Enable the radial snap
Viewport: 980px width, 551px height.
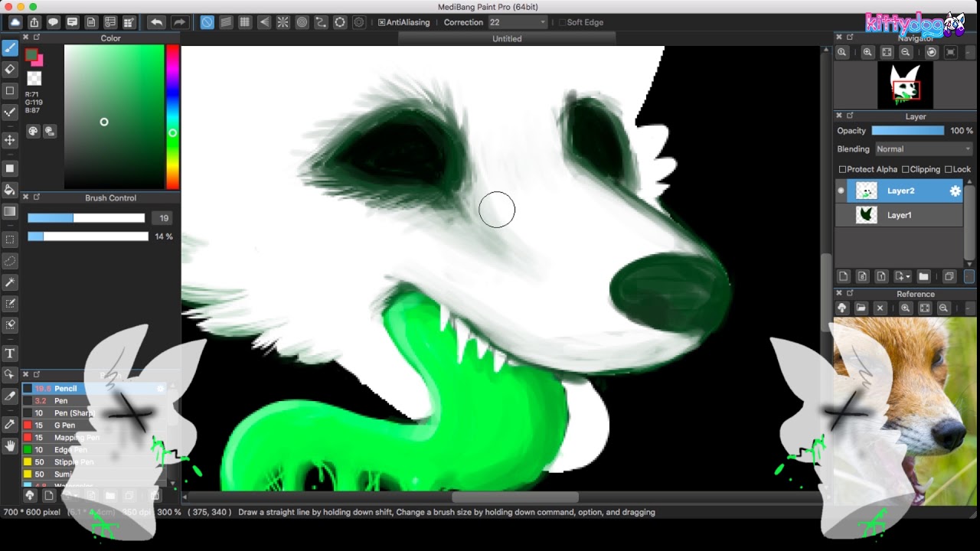click(x=283, y=22)
